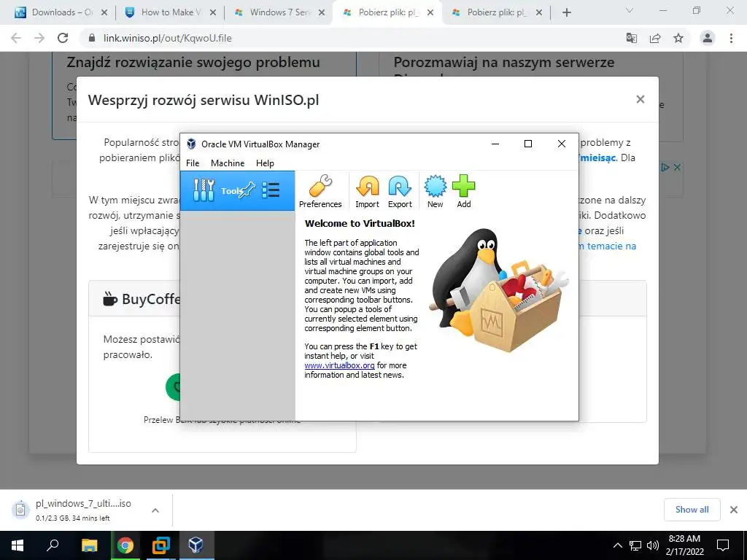Screen dimensions: 747x560
Task: Click the VirtualBox taskbar icon
Action: pyautogui.click(x=196, y=545)
